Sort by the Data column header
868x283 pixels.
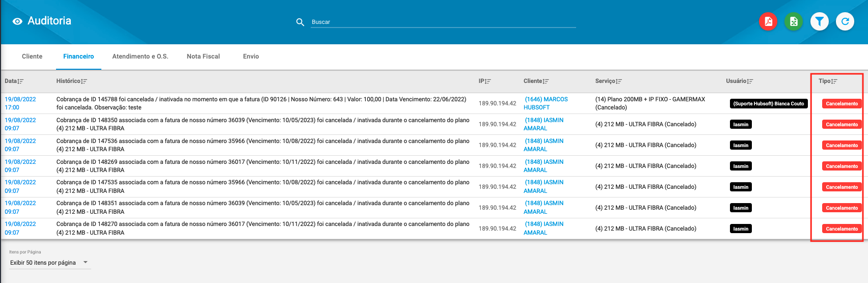pyautogui.click(x=14, y=81)
